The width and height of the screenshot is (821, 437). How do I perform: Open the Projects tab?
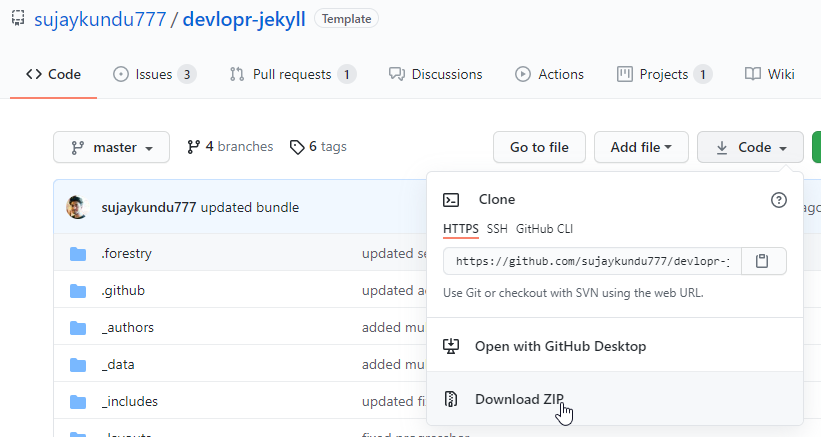click(664, 74)
